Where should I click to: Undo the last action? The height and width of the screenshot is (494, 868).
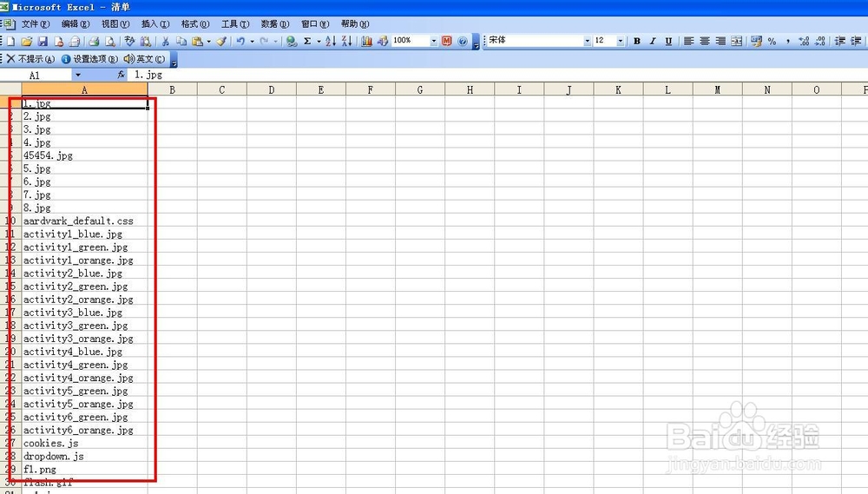point(240,41)
